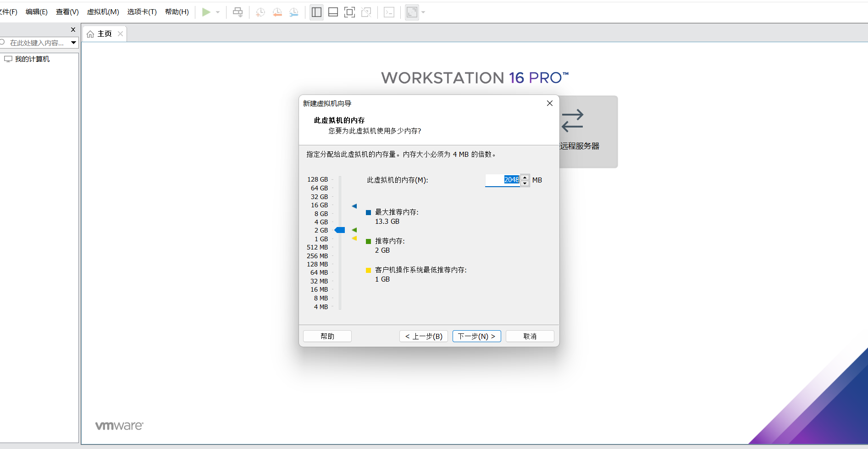Click the full screen mode toolbar icon
The height and width of the screenshot is (449, 868).
point(349,12)
